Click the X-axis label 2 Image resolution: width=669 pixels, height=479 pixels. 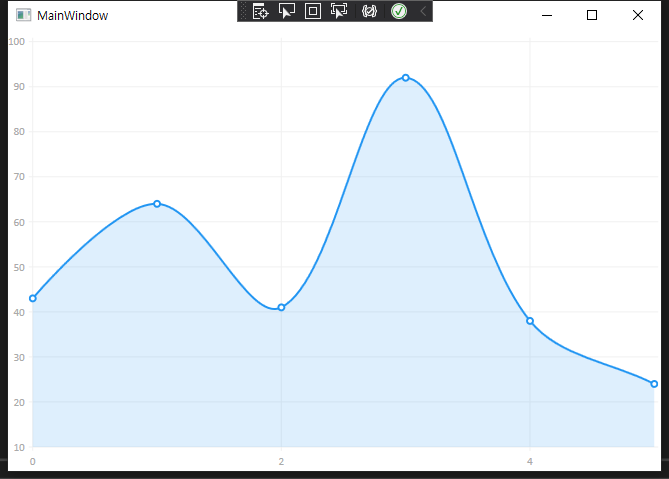281,462
